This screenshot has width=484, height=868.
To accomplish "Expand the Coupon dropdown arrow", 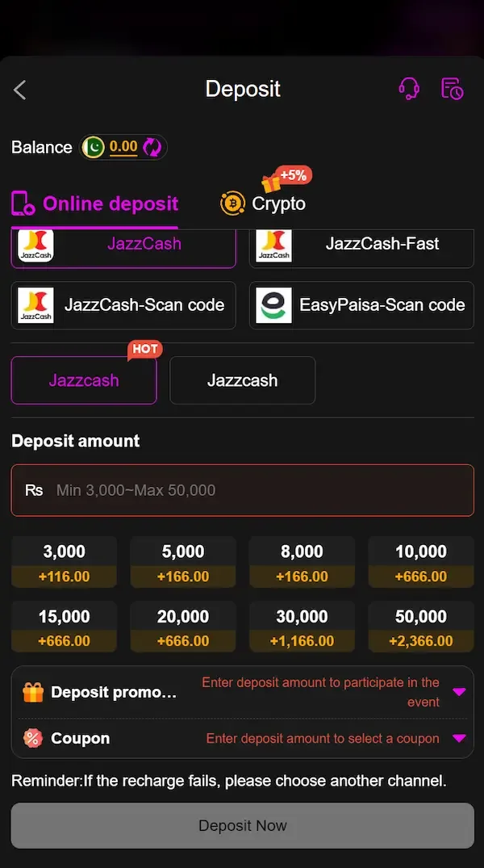I will (x=459, y=738).
